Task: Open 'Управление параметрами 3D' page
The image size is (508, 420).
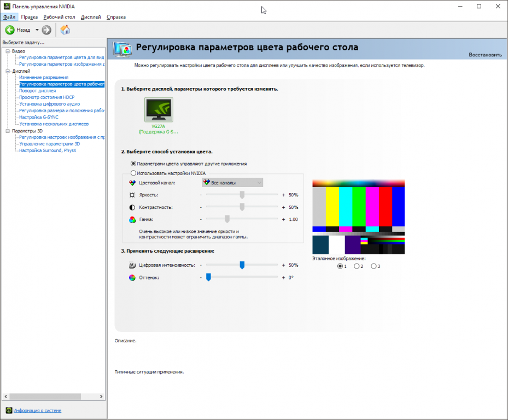Action: point(50,144)
